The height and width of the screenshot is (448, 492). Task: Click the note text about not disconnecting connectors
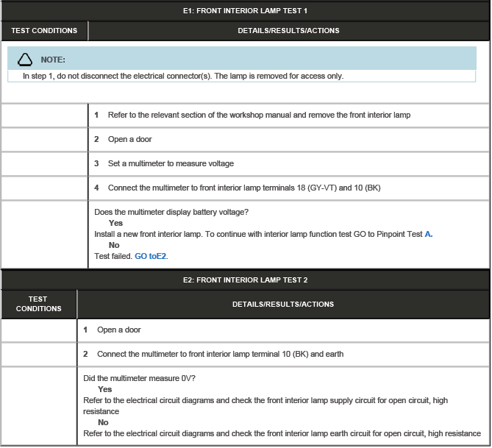click(182, 76)
